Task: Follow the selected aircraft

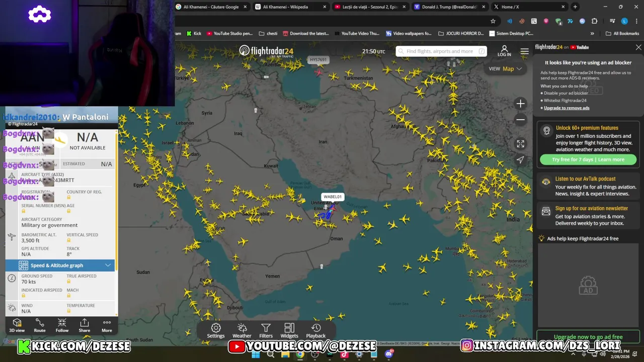Action: pyautogui.click(x=62, y=325)
